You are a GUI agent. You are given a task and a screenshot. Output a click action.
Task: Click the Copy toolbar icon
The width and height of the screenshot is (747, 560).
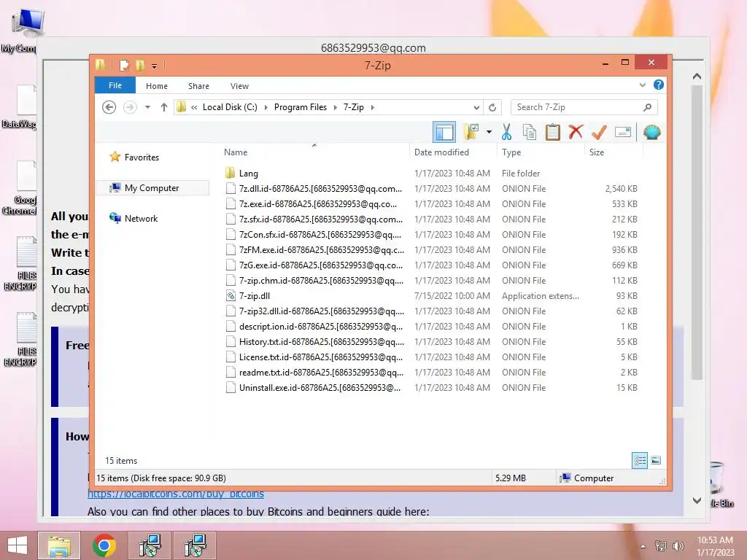click(530, 132)
